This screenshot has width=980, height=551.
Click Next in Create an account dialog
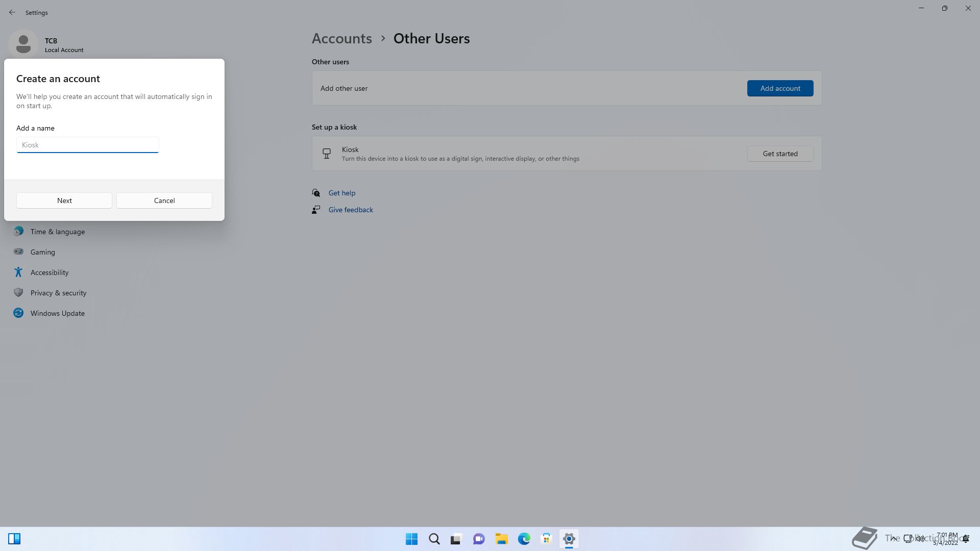pos(64,201)
